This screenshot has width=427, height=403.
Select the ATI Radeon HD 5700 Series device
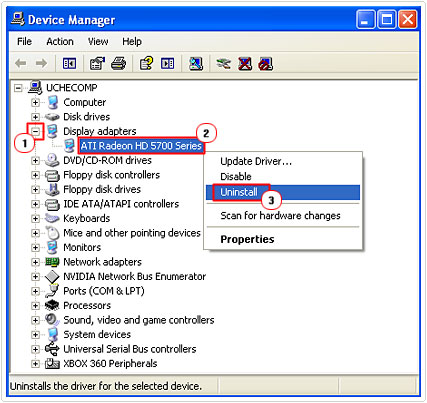pyautogui.click(x=141, y=146)
